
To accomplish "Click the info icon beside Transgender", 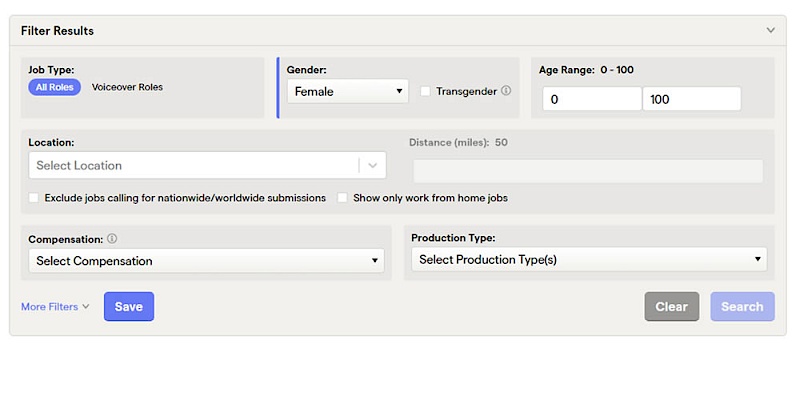I will tap(506, 91).
